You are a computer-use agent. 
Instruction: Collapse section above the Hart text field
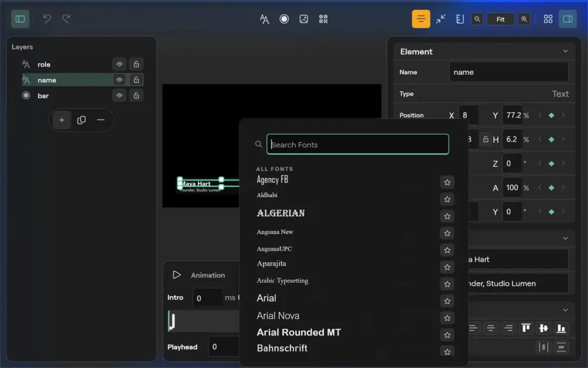(565, 238)
